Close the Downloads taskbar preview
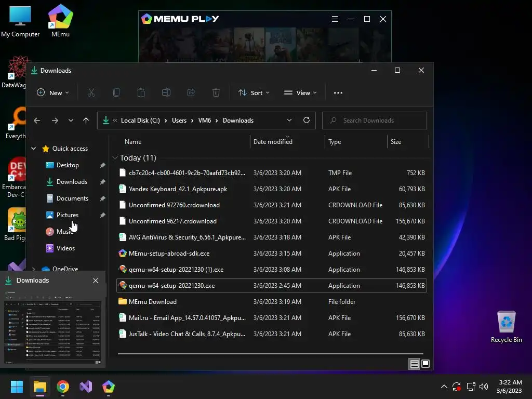Viewport: 532px width, 399px height. [96, 281]
